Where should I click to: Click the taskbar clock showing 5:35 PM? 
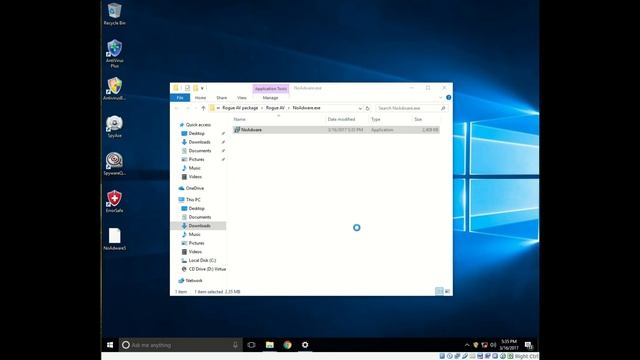509,345
